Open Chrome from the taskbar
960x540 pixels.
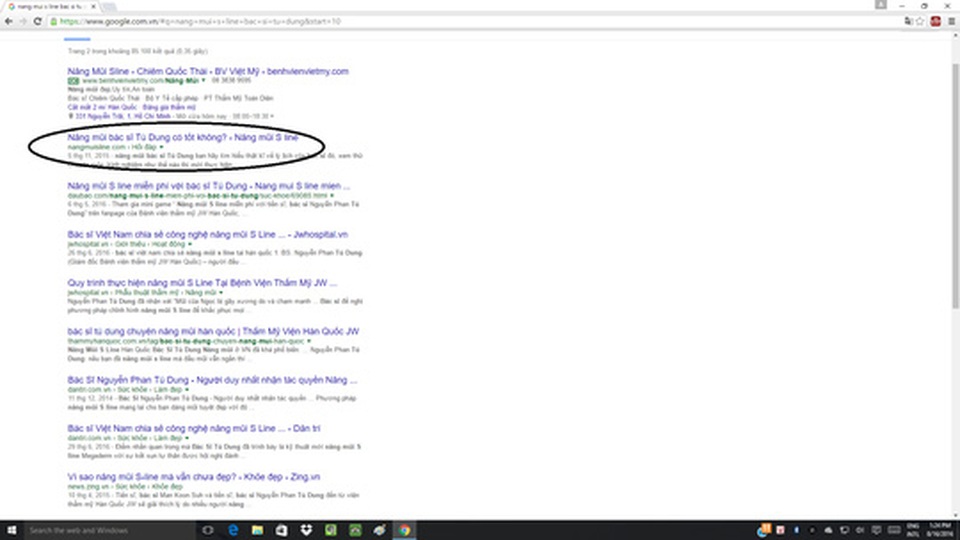[x=404, y=530]
